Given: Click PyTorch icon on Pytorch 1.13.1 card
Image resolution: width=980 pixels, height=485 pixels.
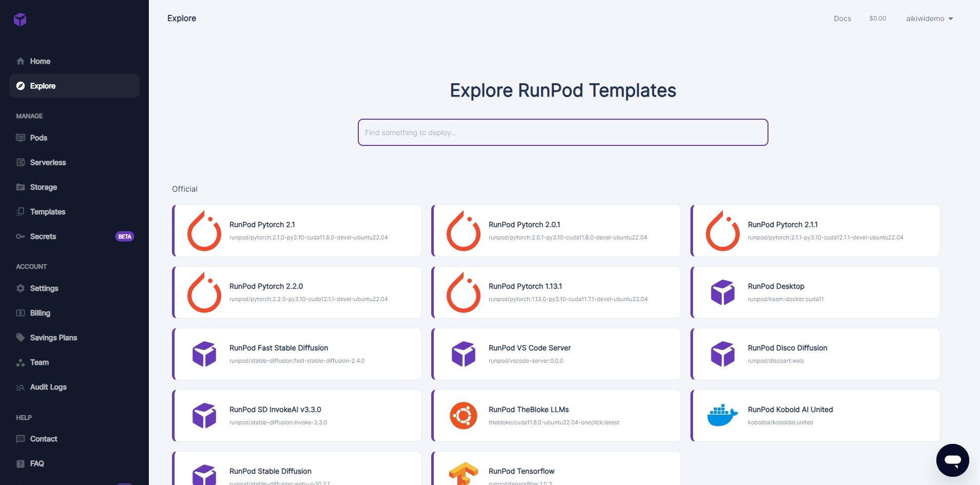Looking at the screenshot, I should click(x=464, y=292).
